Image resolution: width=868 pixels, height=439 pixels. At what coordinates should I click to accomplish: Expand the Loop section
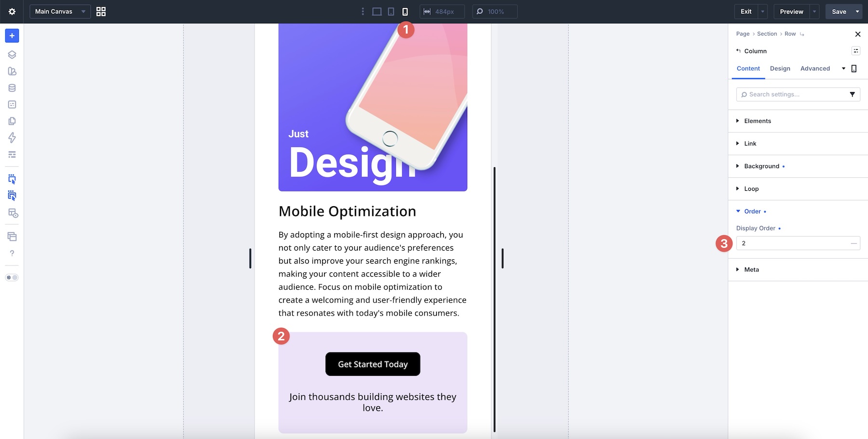[x=798, y=189]
